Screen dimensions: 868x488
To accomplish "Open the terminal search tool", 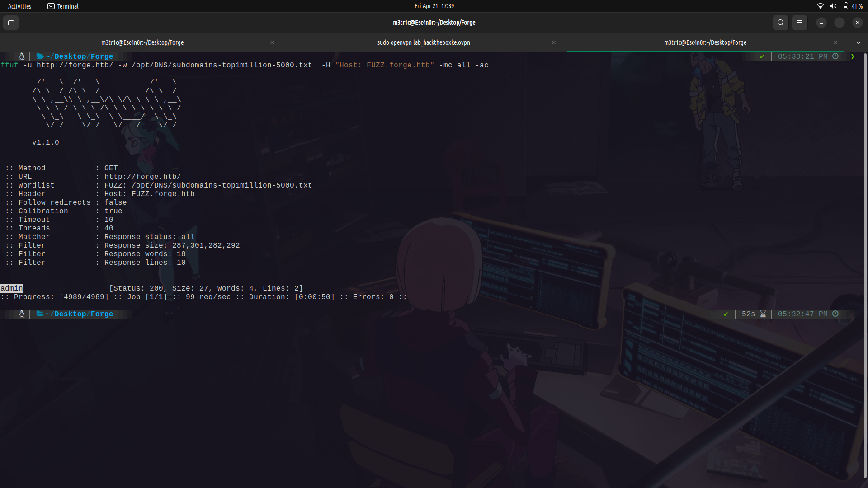I will coord(780,23).
